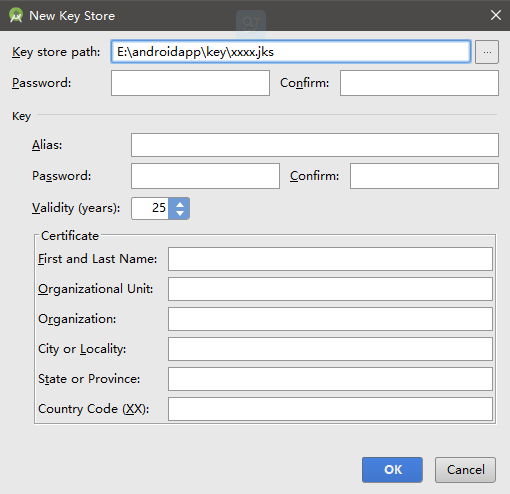Click the 'Alias:' label
The height and width of the screenshot is (494, 510).
pos(47,145)
